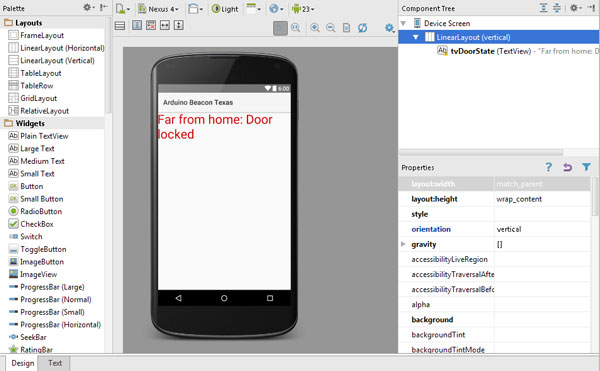Pick GridLayout from the palette
Viewport: 600px width, 371px height.
[33, 98]
